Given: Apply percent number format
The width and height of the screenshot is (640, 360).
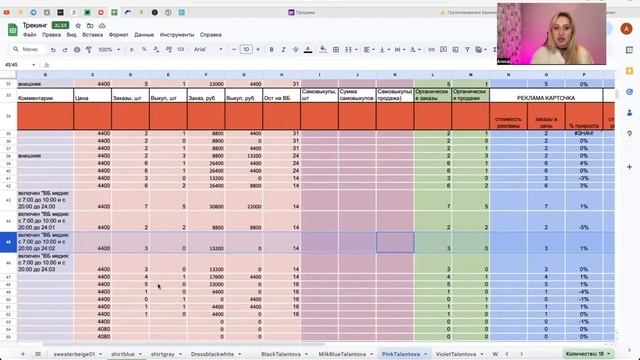Looking at the screenshot, I should coord(144,49).
